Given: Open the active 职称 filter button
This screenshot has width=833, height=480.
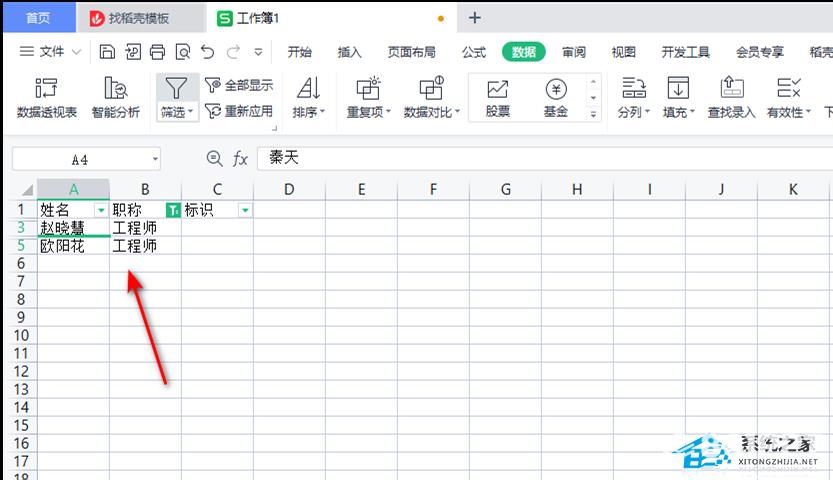Looking at the screenshot, I should pyautogui.click(x=173, y=210).
